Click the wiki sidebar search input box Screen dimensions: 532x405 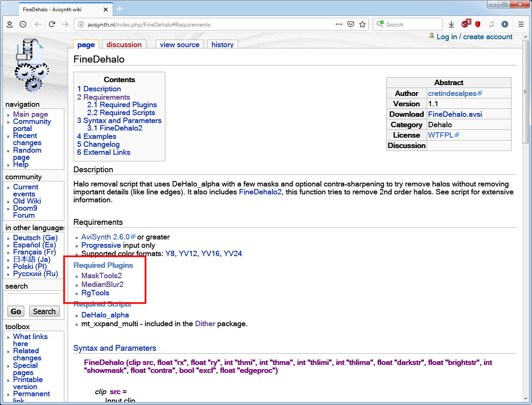[x=33, y=299]
